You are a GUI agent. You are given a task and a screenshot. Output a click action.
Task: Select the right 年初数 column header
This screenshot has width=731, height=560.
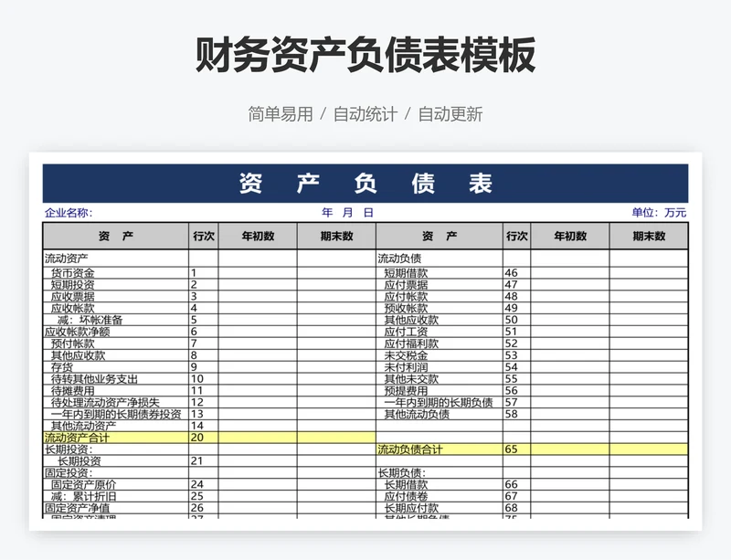(x=570, y=237)
